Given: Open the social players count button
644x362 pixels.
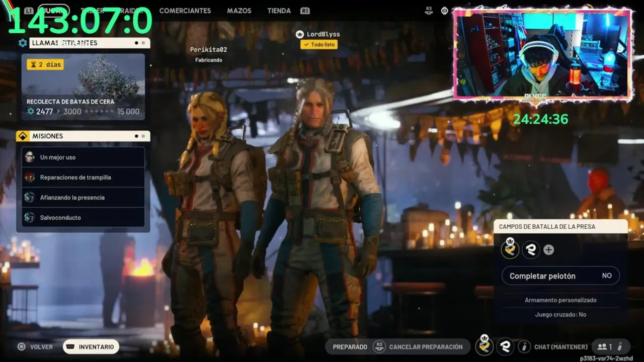Looking at the screenshot, I should (x=611, y=346).
